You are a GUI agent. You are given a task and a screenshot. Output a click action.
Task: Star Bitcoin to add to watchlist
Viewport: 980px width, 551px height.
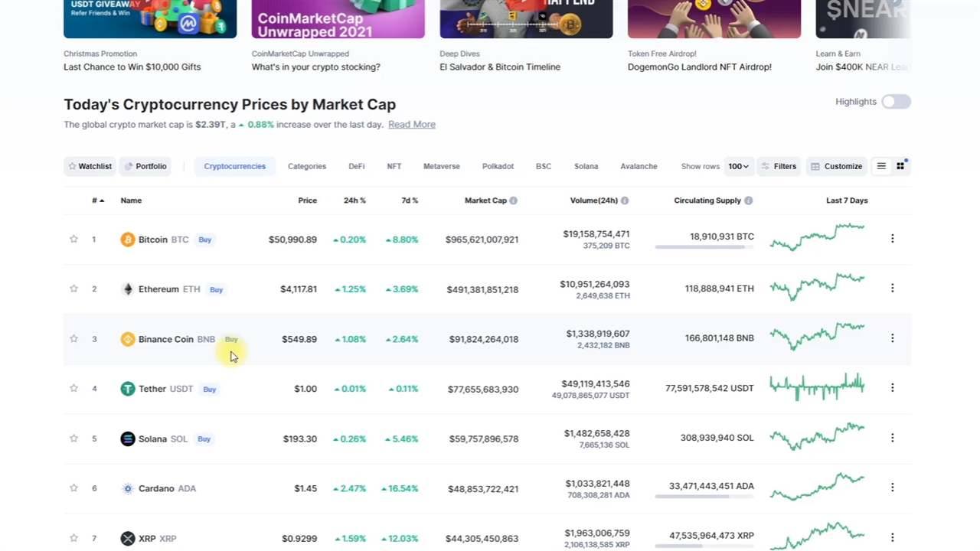[x=74, y=240]
